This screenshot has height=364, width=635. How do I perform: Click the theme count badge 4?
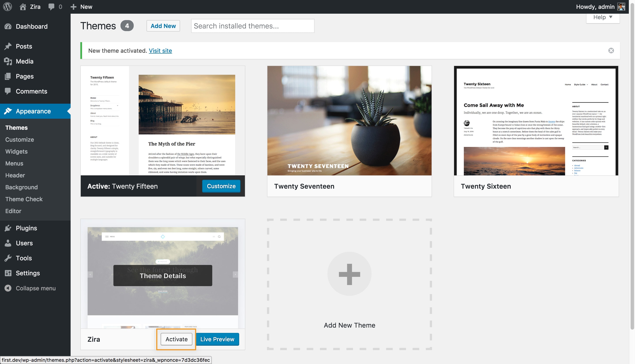[127, 26]
